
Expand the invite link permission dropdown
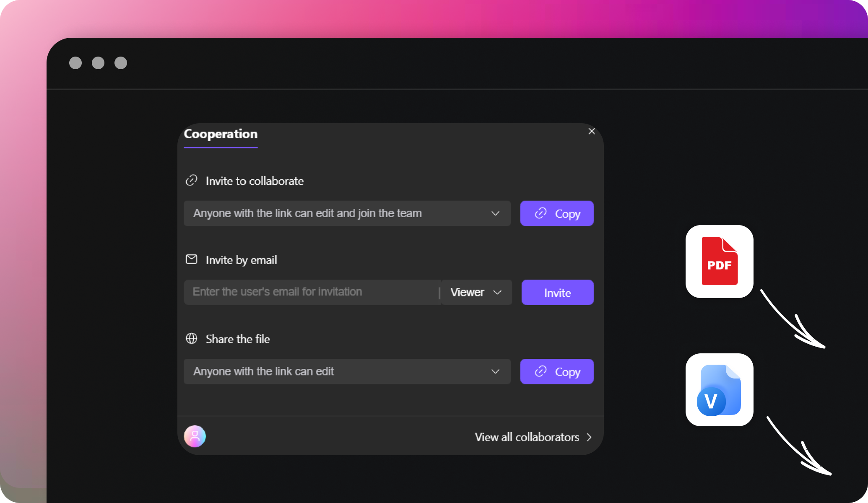click(x=495, y=213)
